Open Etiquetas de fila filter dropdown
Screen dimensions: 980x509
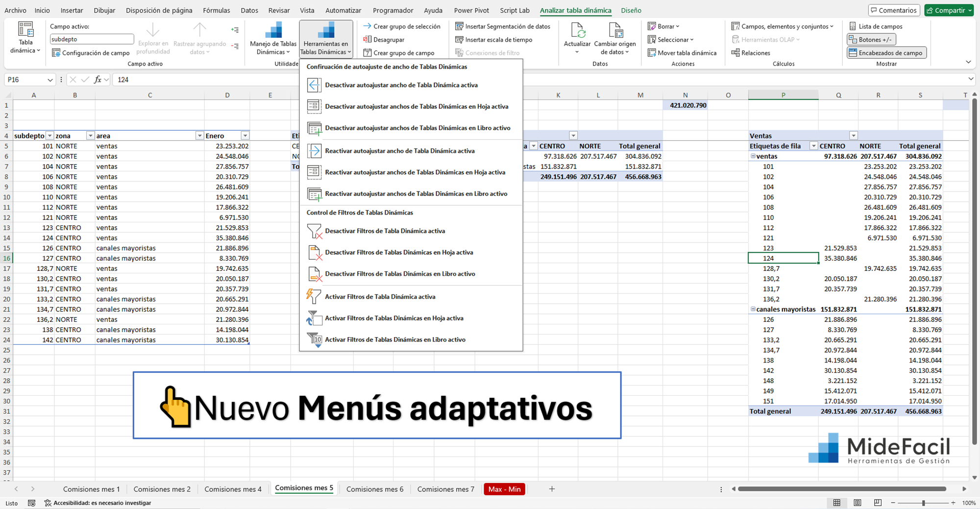[x=813, y=146]
